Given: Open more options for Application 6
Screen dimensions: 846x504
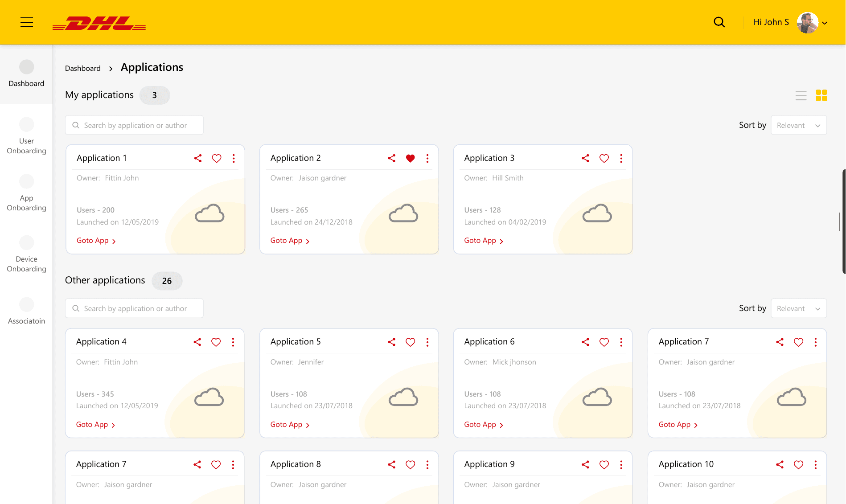Looking at the screenshot, I should click(621, 342).
